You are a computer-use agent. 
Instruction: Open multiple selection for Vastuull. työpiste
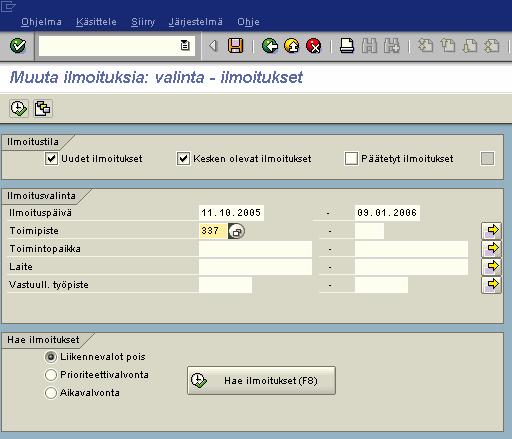coord(491,285)
